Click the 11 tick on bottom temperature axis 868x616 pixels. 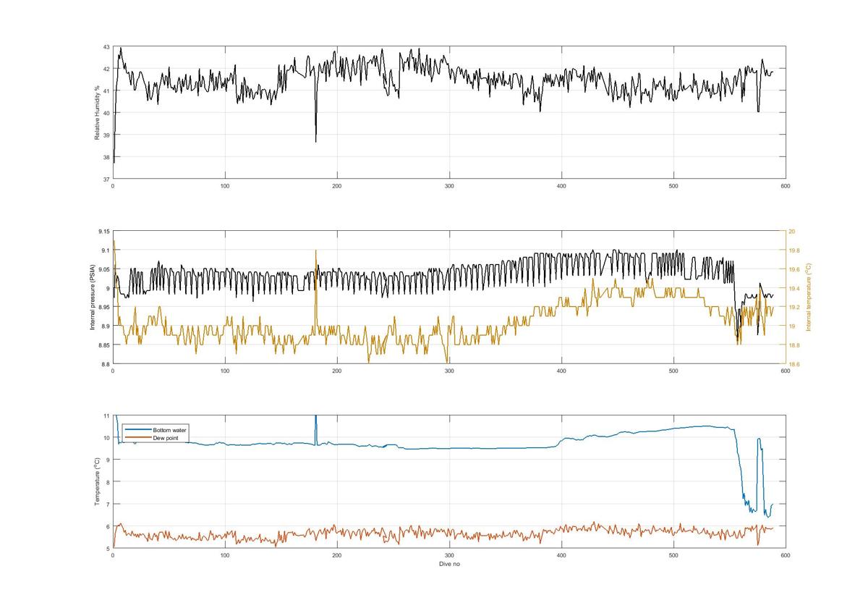click(107, 415)
